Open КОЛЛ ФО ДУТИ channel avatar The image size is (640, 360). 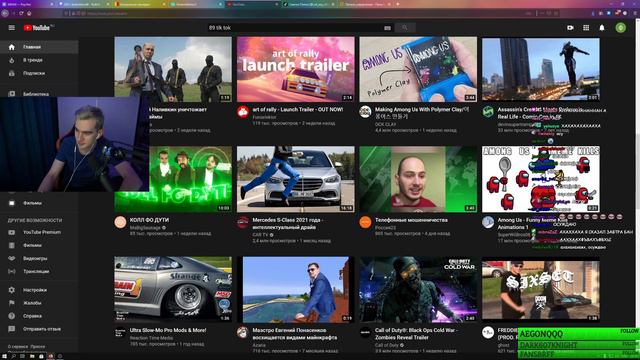[x=120, y=222]
